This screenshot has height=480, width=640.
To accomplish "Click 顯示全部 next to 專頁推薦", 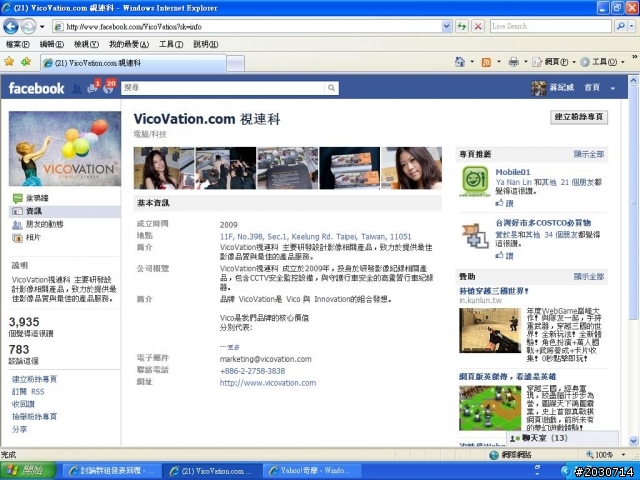I will [589, 154].
